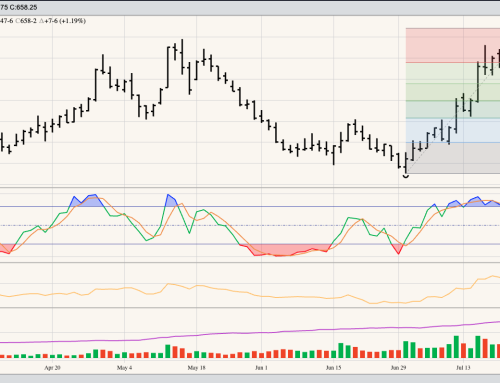
Task: Click the purple trend line above volume bars
Action: [250, 333]
